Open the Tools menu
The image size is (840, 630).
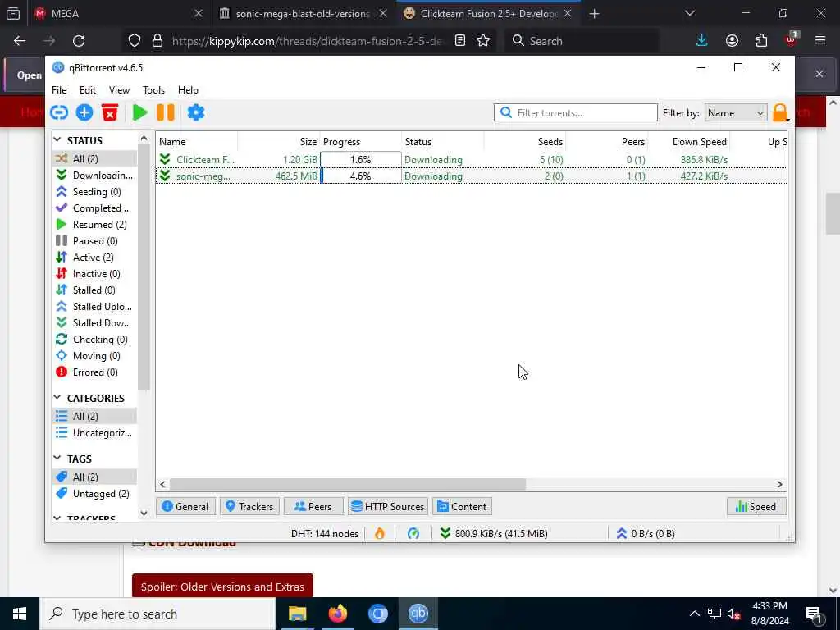153,90
